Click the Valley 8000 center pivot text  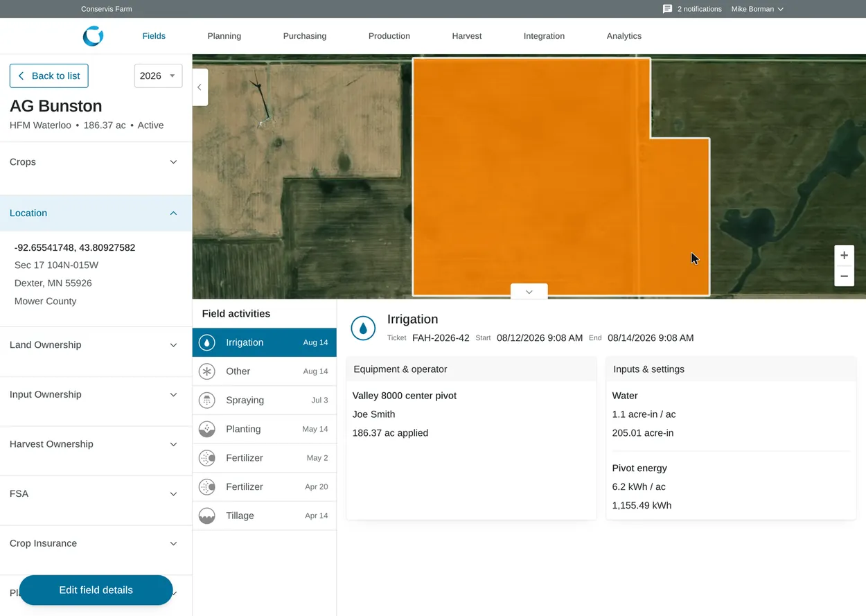[405, 396]
